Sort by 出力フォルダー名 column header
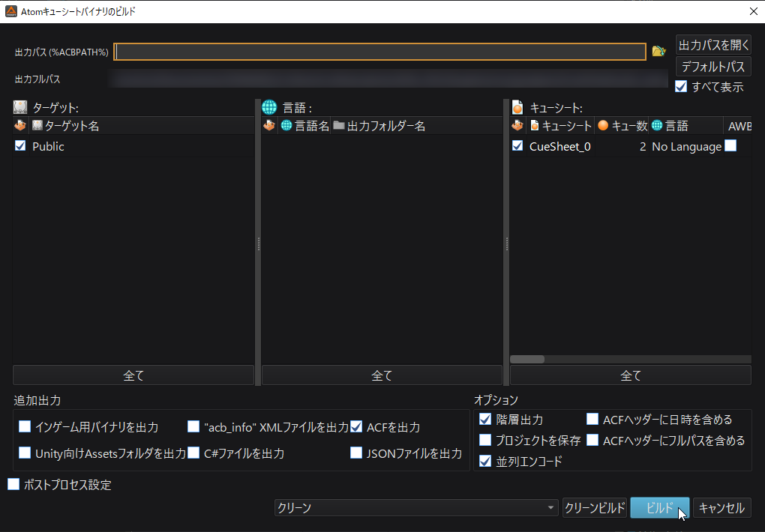This screenshot has width=765, height=532. coord(417,126)
